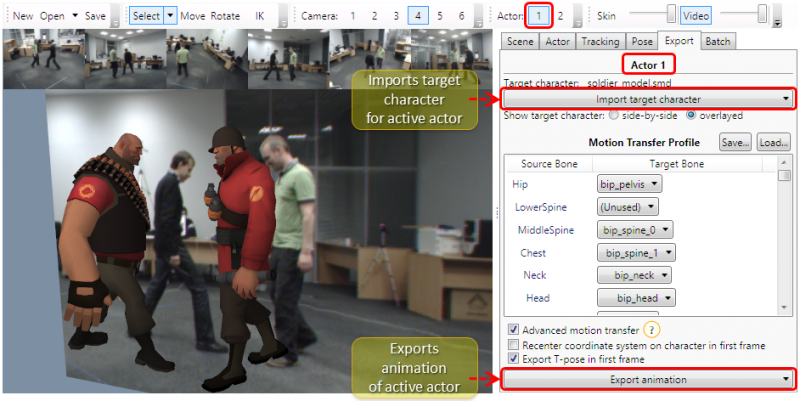
Task: Open the Select tool dropdown arrow
Action: coord(170,16)
